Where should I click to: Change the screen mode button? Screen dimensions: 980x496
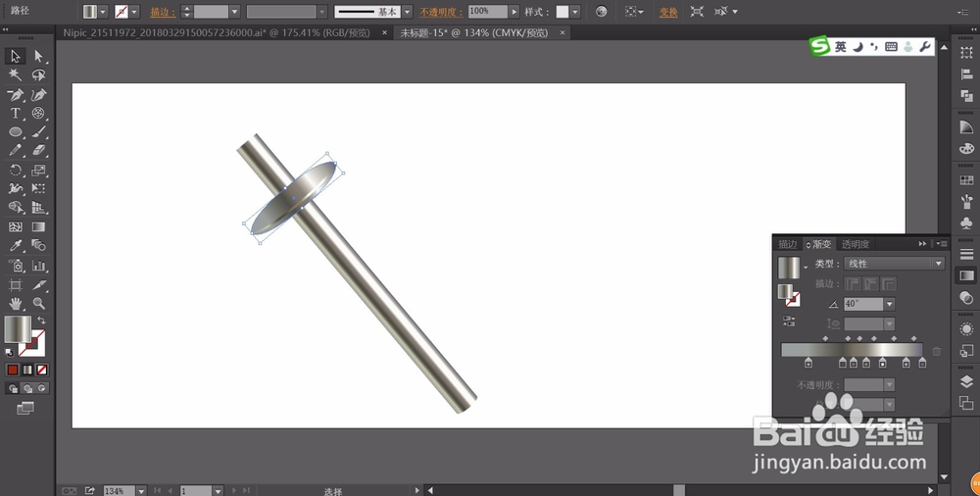coord(25,409)
